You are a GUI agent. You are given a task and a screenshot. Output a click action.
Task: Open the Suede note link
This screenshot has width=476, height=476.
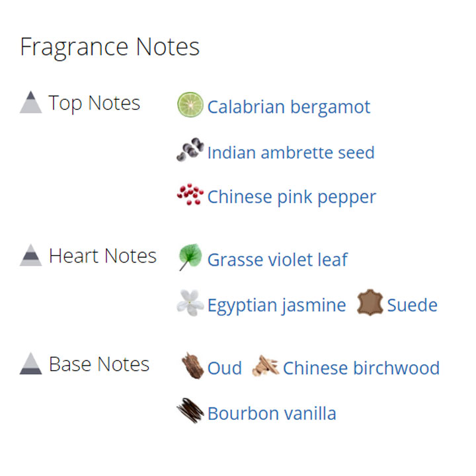[x=413, y=305]
